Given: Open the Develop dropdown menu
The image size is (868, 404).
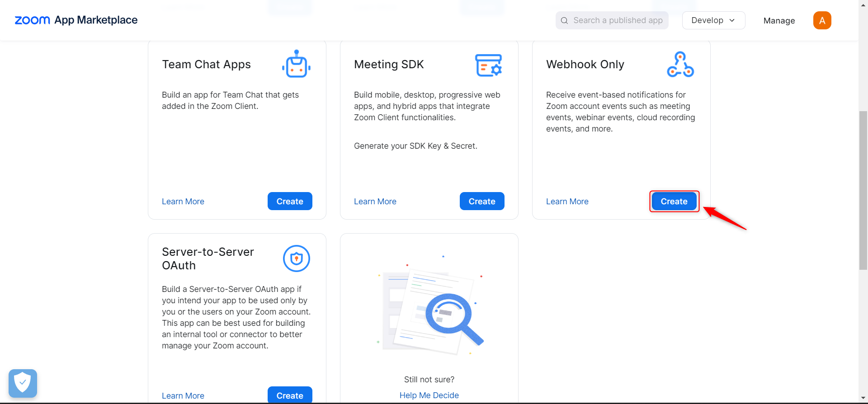Looking at the screenshot, I should (713, 20).
